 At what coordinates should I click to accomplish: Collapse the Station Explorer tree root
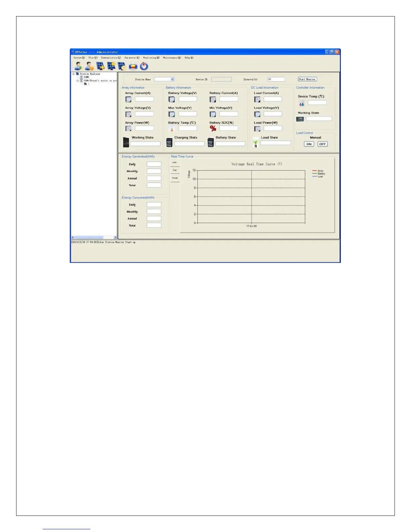74,74
